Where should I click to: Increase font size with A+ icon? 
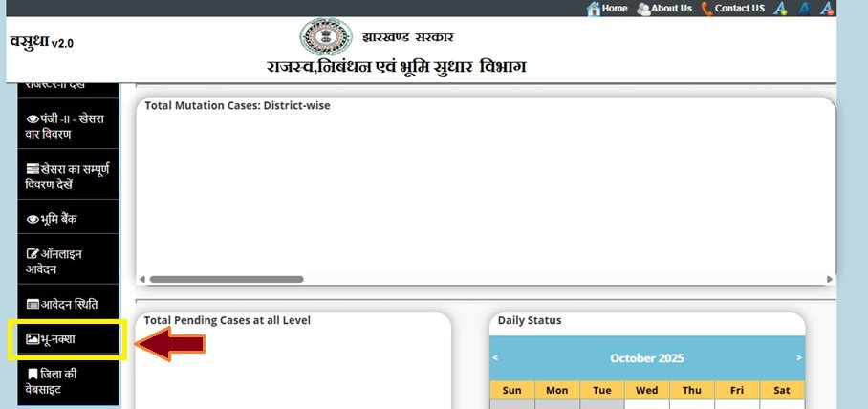pyautogui.click(x=780, y=9)
